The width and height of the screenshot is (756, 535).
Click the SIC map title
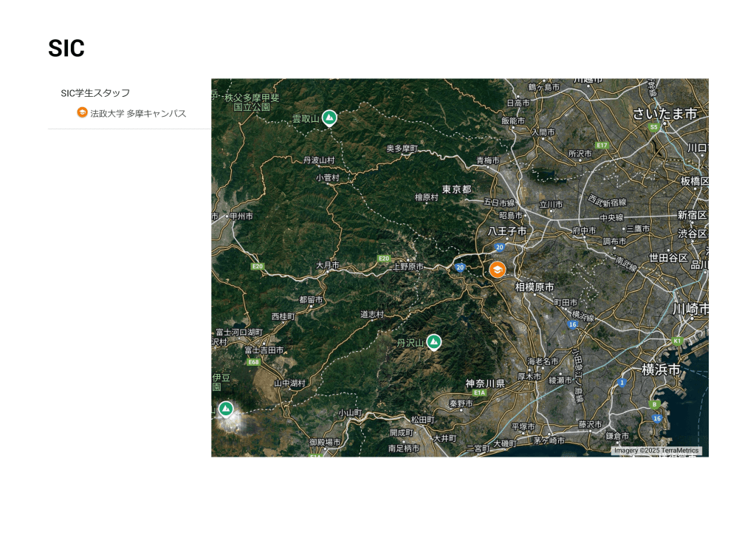pyautogui.click(x=66, y=49)
